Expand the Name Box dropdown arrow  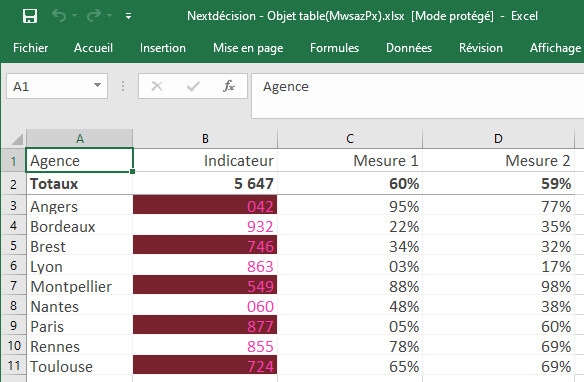point(98,86)
